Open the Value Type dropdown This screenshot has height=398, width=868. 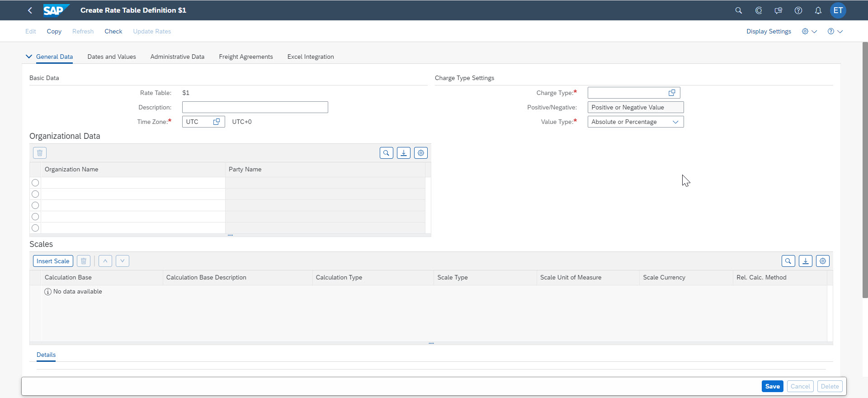pyautogui.click(x=675, y=122)
